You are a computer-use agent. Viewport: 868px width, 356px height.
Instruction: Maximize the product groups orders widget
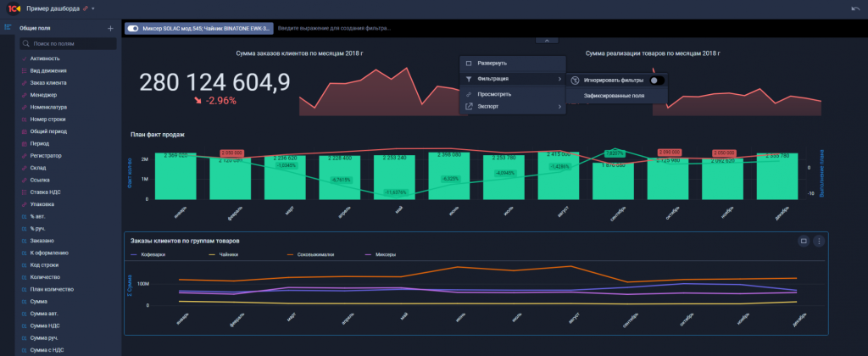803,241
